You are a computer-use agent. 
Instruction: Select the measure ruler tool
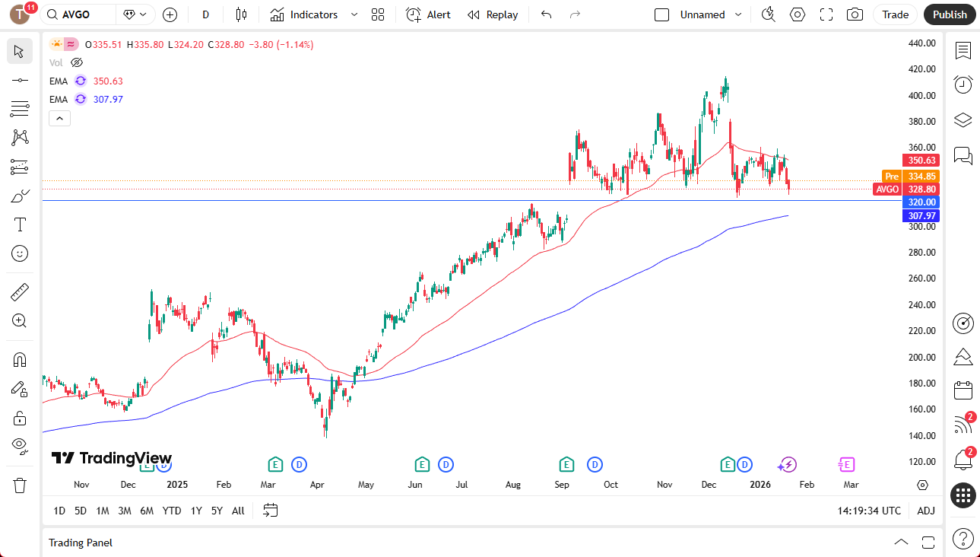(20, 292)
